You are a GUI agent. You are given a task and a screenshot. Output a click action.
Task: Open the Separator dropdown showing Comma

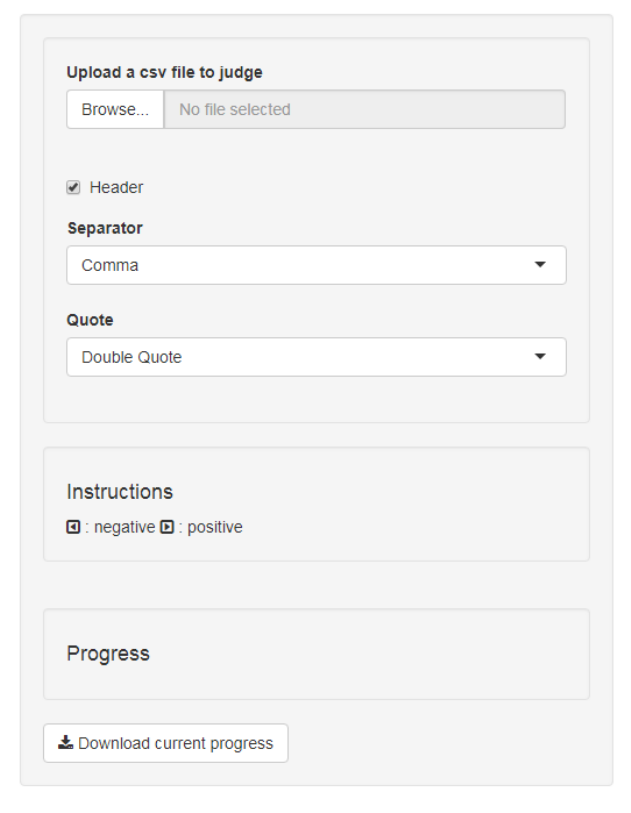pos(300,265)
